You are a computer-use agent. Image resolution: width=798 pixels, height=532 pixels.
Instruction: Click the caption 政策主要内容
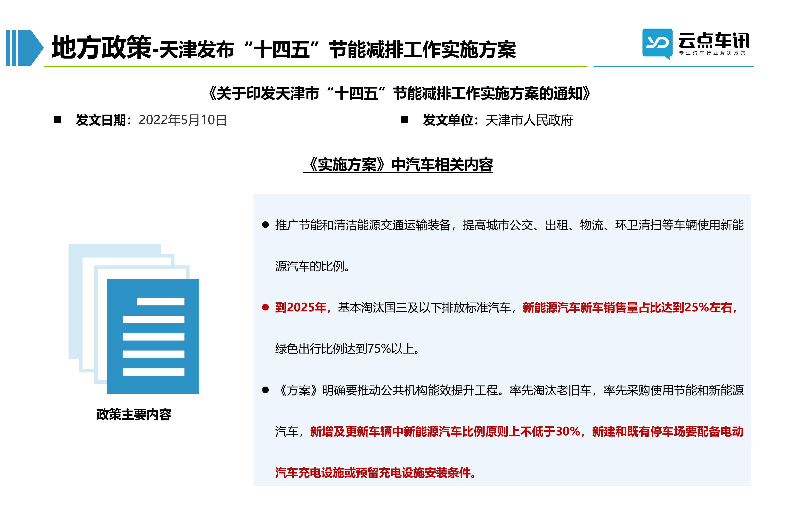tap(134, 415)
